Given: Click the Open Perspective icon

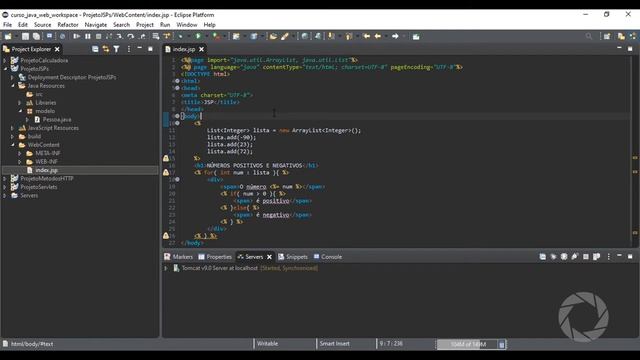Looking at the screenshot, I should 607,36.
